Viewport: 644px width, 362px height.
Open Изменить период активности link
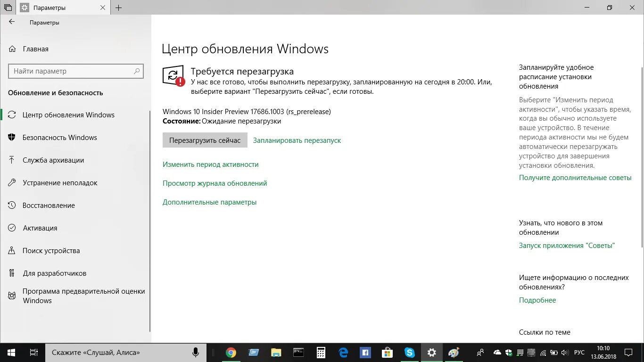point(211,165)
